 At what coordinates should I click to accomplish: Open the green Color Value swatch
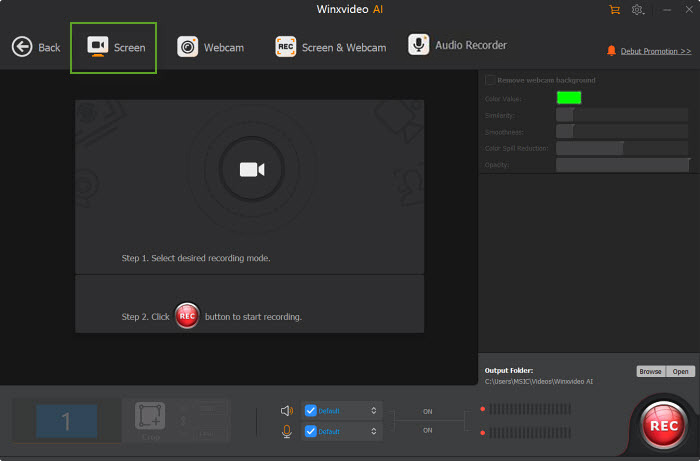click(x=569, y=98)
